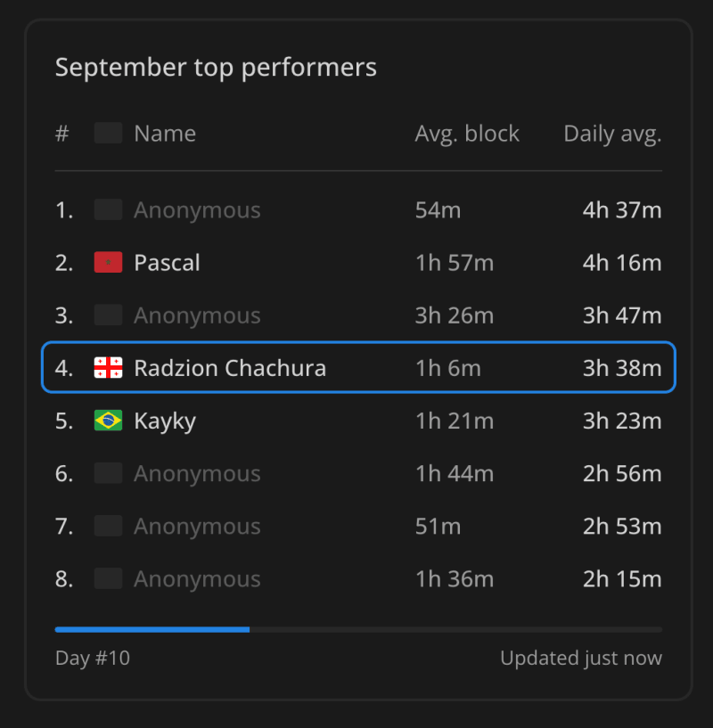
Task: Click Kayky's Brazil flag icon
Action: (108, 421)
